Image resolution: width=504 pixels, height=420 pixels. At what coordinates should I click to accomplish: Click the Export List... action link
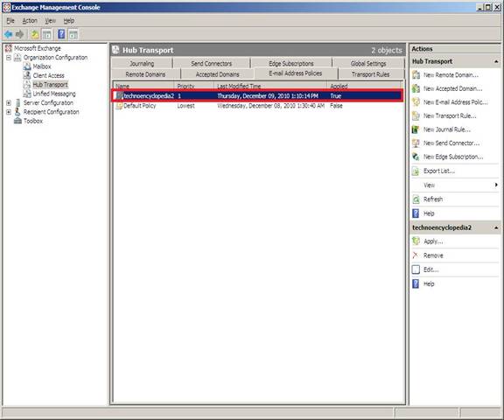click(439, 171)
